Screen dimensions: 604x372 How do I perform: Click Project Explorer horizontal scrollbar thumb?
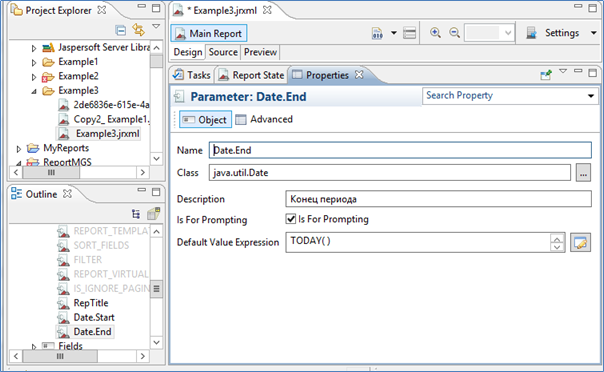(x=51, y=173)
